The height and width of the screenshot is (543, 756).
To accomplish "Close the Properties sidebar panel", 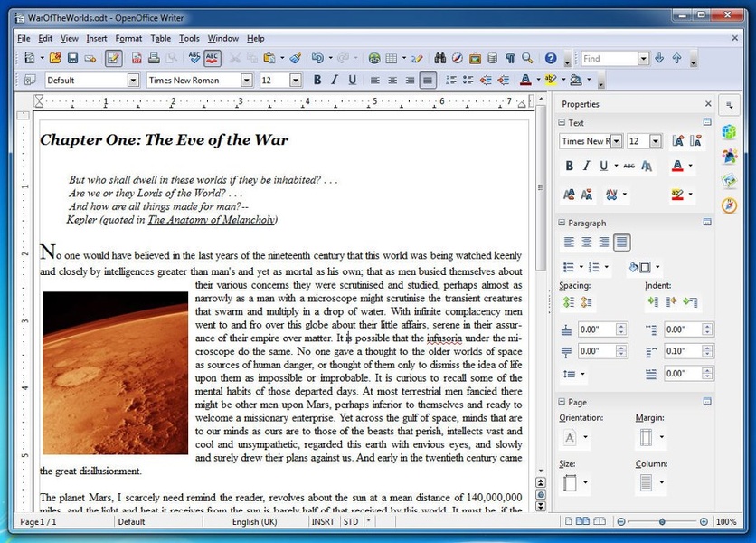I will click(x=708, y=104).
